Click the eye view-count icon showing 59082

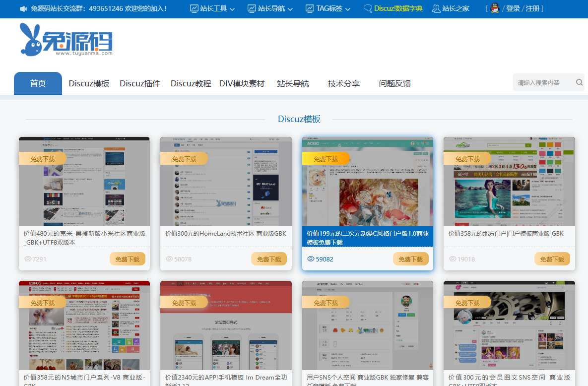311,259
